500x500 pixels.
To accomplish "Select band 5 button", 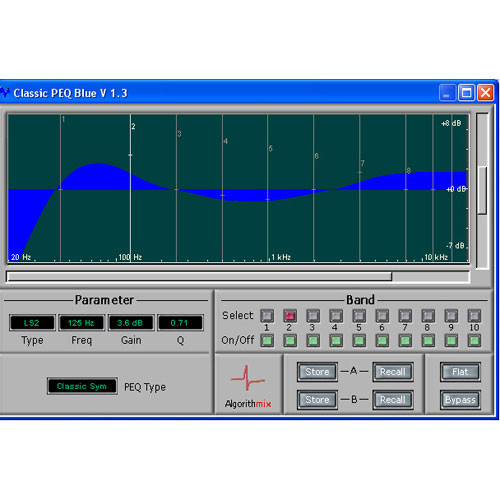I will point(359,315).
